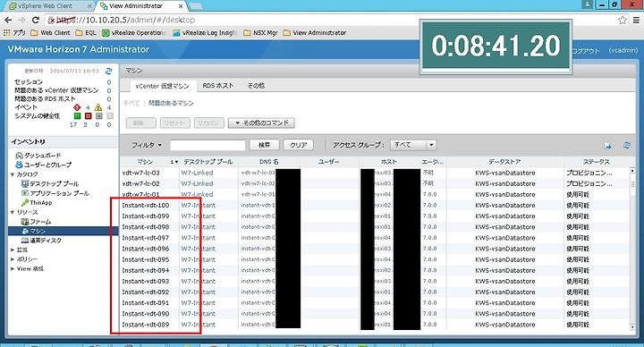Select the RDS ホスト tab
This screenshot has width=644, height=347.
pyautogui.click(x=218, y=86)
